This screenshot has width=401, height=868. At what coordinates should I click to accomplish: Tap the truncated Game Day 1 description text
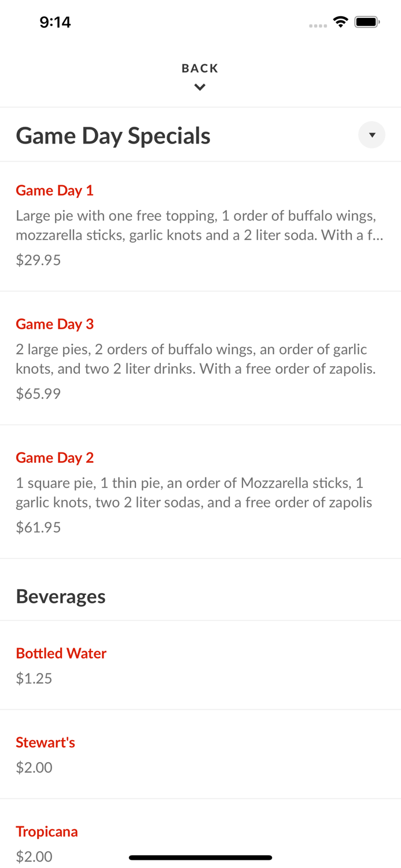tap(197, 225)
